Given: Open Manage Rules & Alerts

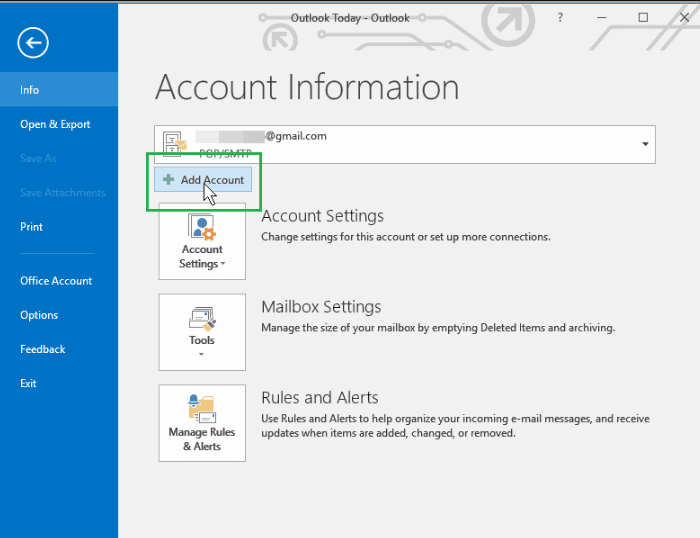Looking at the screenshot, I should point(202,423).
